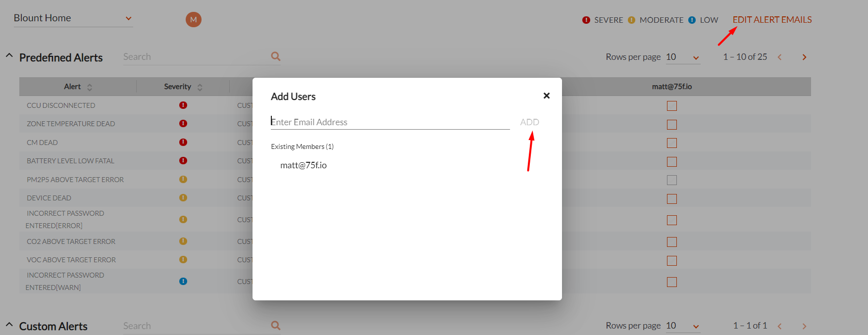Tick matt@75f.io checkbox for VOC ABOVE TARGET ERROR
868x335 pixels.
[672, 261]
